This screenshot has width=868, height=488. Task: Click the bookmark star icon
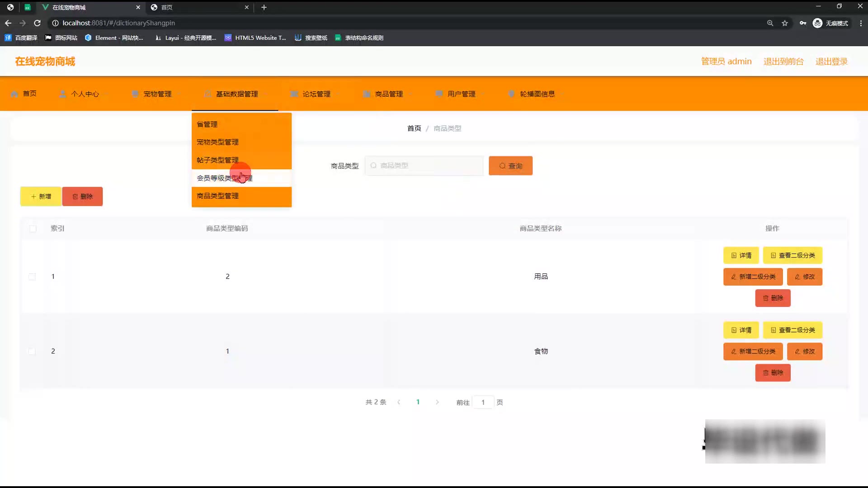pyautogui.click(x=785, y=23)
